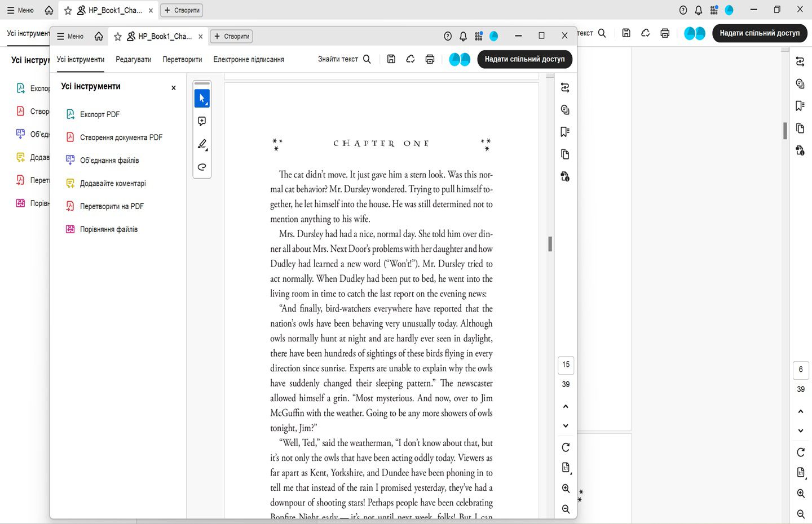Image resolution: width=812 pixels, height=524 pixels.
Task: Open the Електронне підписання tab
Action: [249, 59]
